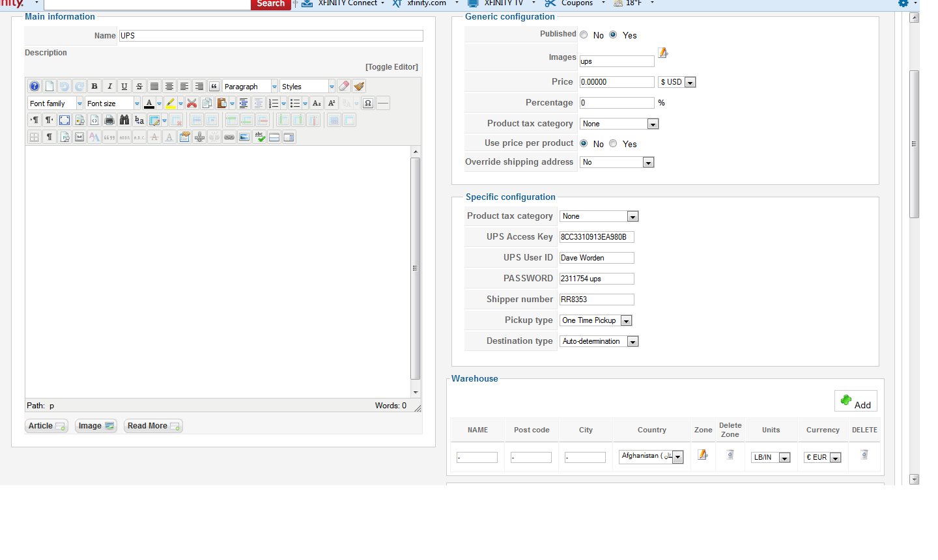
Task: Apply blockquote formatting
Action: coord(214,86)
